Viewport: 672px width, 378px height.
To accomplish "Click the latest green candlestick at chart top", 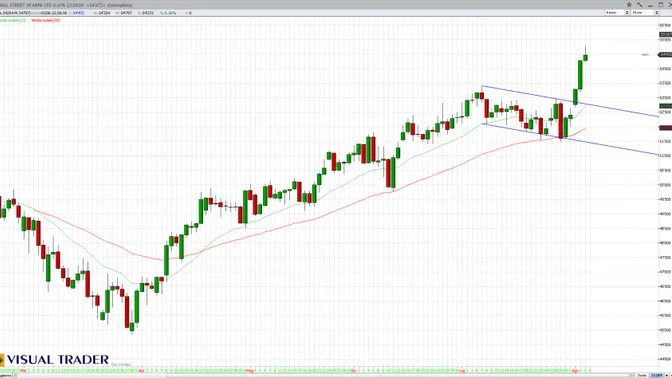I will coord(585,57).
